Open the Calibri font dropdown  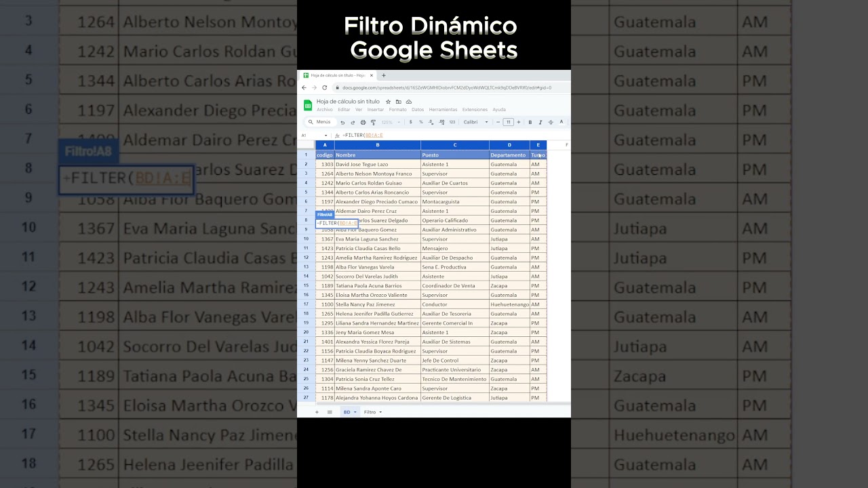(x=476, y=122)
